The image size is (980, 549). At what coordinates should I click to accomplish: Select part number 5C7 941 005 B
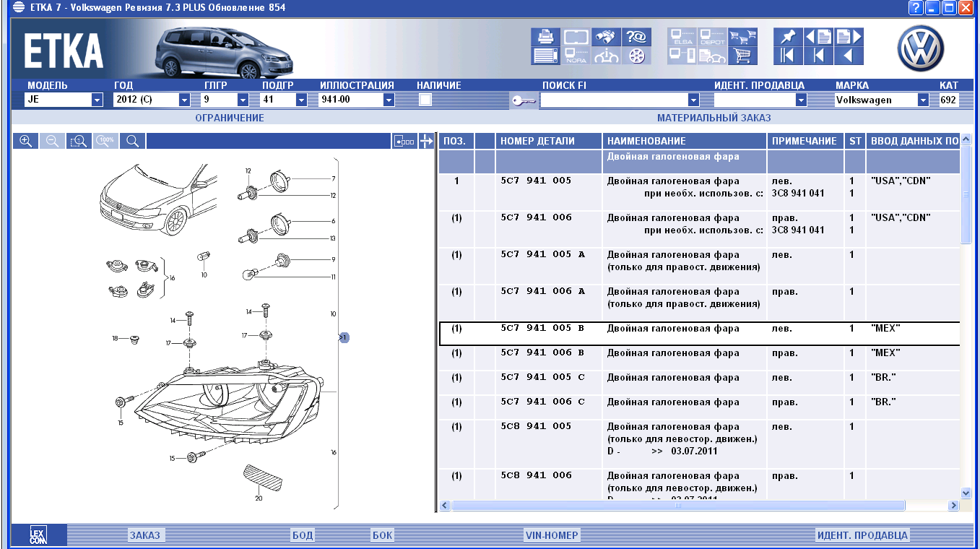(x=542, y=328)
